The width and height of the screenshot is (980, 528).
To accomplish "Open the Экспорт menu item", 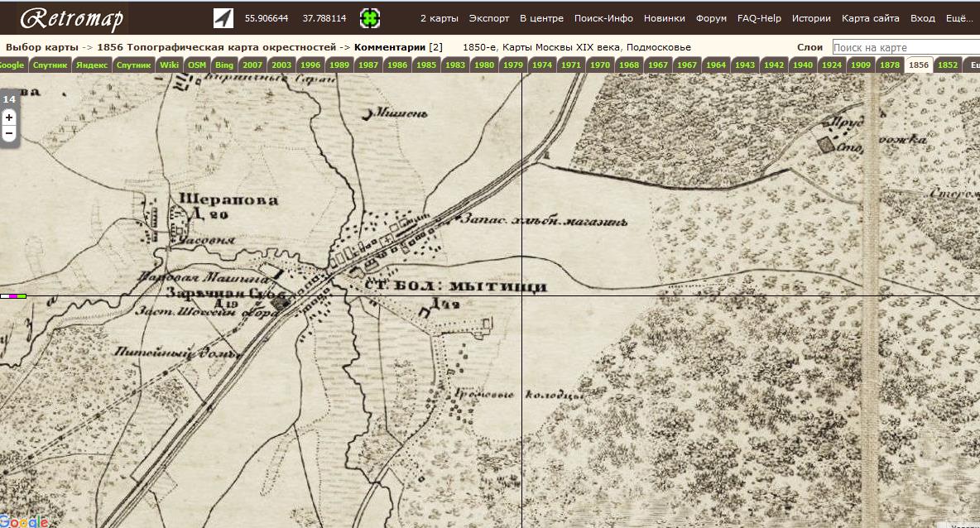I will pos(489,18).
